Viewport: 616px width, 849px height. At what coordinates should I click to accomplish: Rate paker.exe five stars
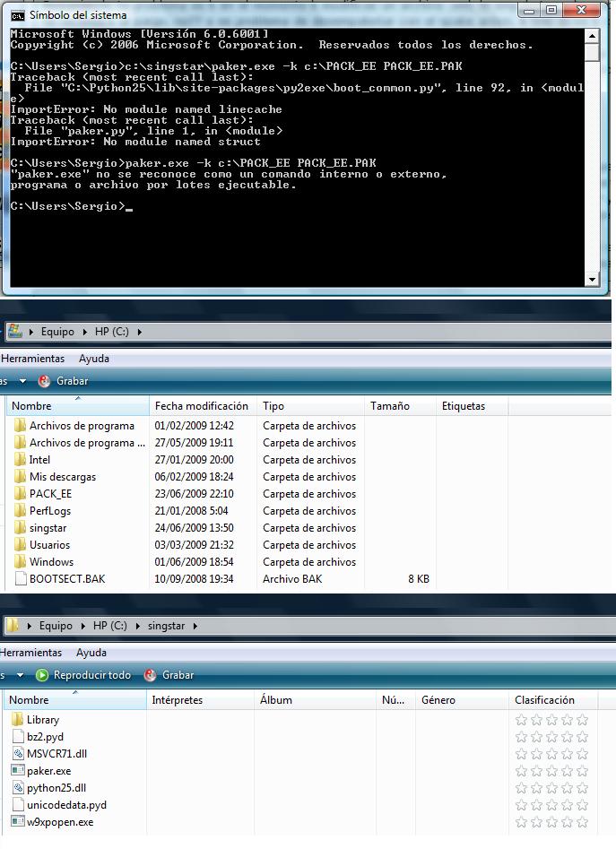click(x=583, y=770)
